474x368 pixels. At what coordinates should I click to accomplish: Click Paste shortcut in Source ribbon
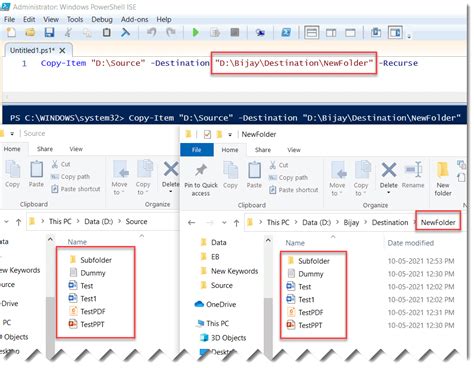click(76, 189)
